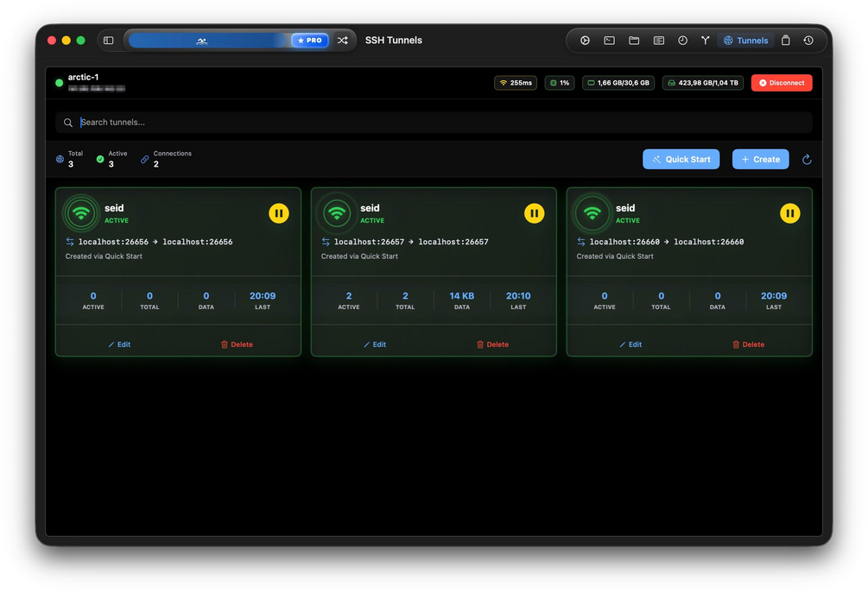Focus the Search tunnels field
Screen dimensions: 868x593
pyautogui.click(x=434, y=123)
